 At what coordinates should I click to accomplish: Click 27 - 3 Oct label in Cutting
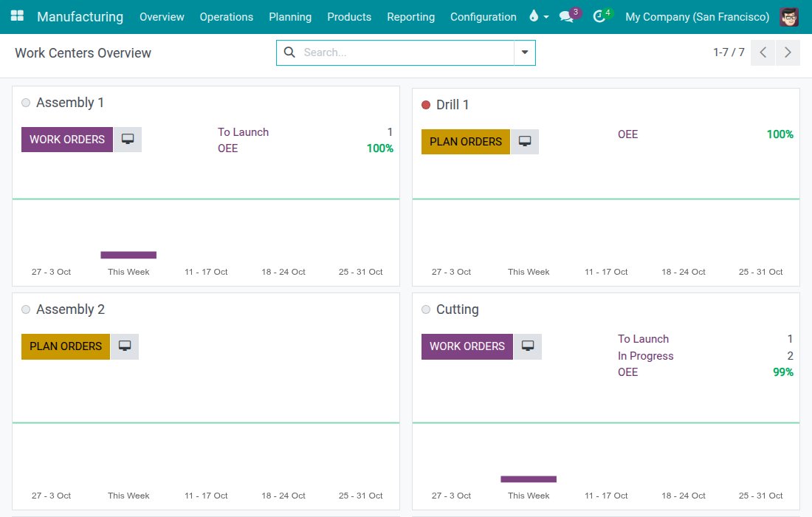[x=451, y=496]
